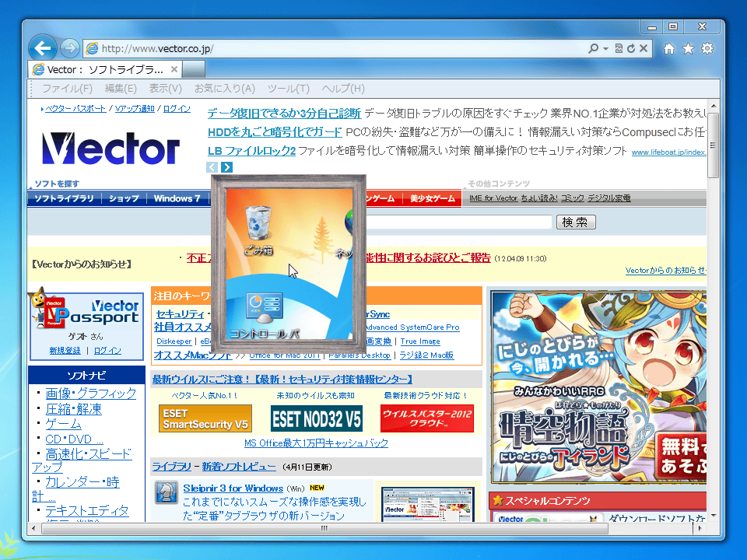
Task: Open the 編集(E) menu
Action: coord(121,89)
